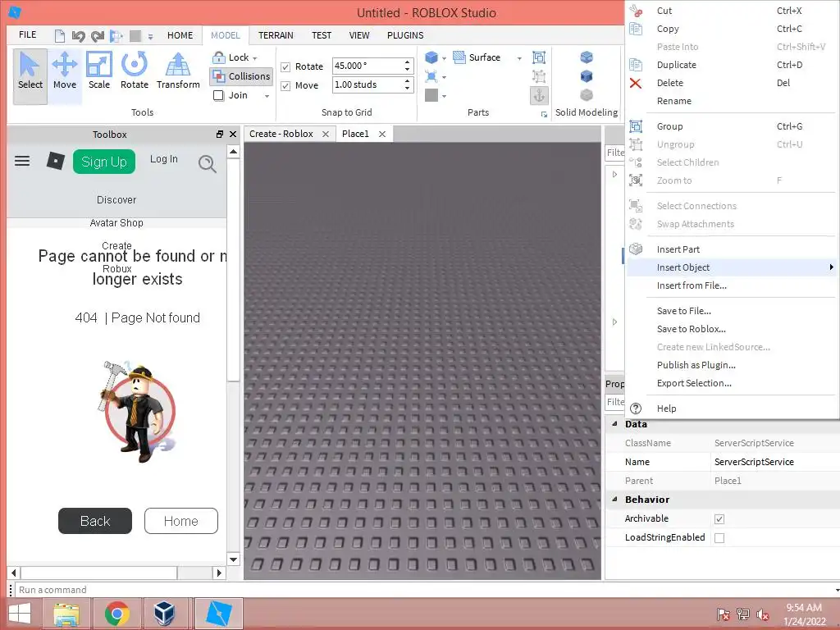Image resolution: width=840 pixels, height=630 pixels.
Task: Click the Union solid modeling icon
Action: tap(587, 57)
